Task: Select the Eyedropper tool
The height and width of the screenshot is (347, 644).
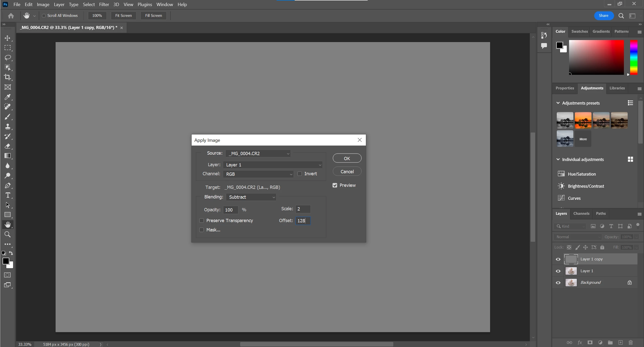Action: point(8,97)
